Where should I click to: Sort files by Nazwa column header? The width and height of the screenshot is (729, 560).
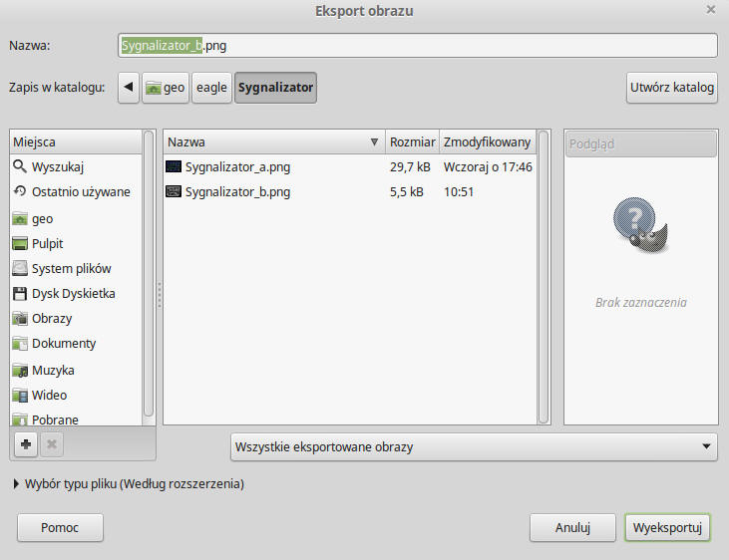coord(269,142)
